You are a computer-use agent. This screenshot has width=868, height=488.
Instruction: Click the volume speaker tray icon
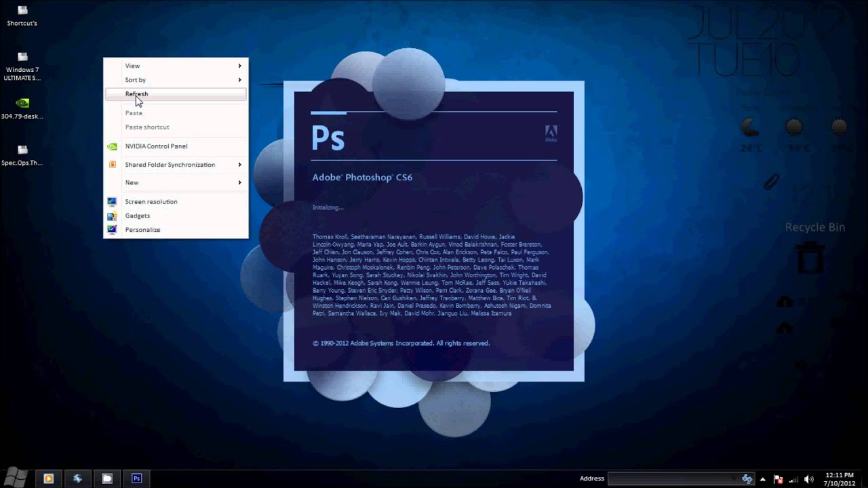808,479
